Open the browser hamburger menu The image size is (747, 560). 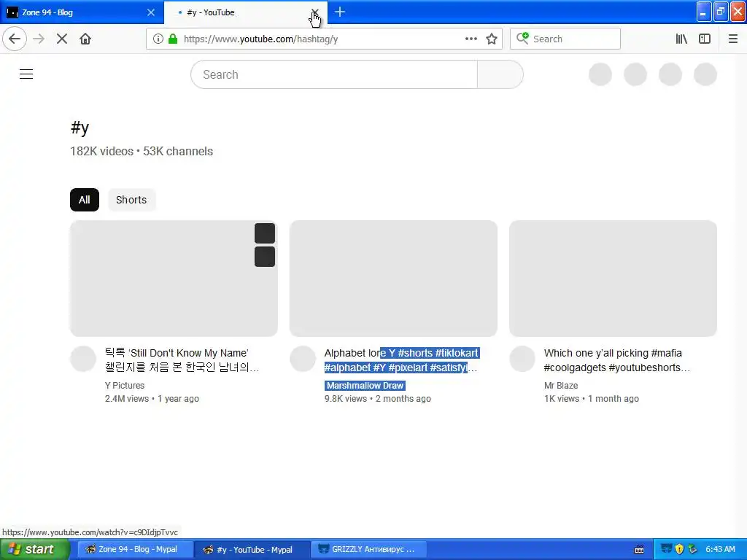[x=732, y=39]
